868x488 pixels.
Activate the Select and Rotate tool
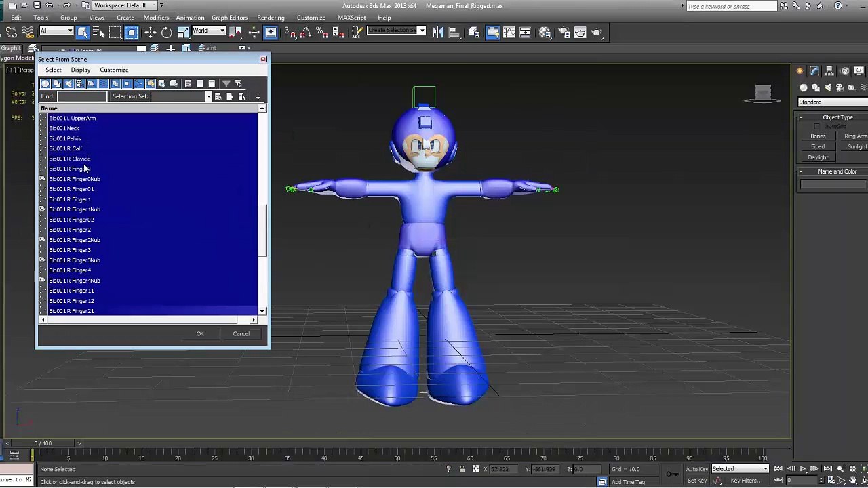tap(167, 32)
